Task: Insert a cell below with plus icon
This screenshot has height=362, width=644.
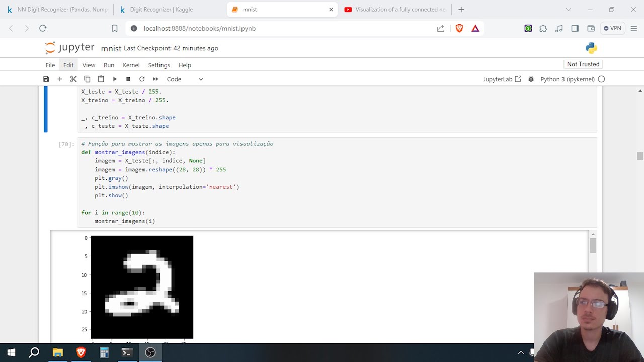Action: point(60,79)
